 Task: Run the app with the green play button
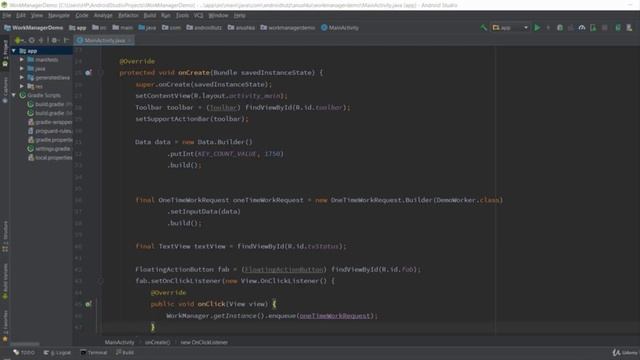point(537,28)
